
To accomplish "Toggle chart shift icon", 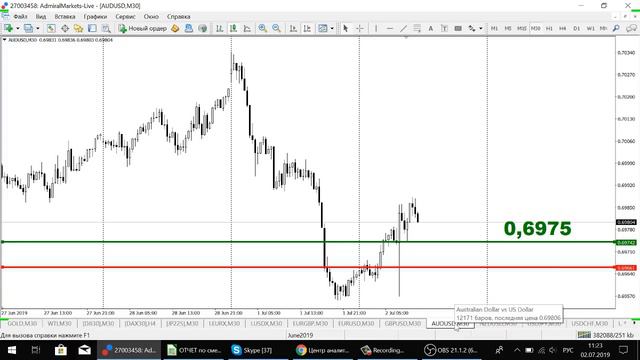I will coord(307,28).
